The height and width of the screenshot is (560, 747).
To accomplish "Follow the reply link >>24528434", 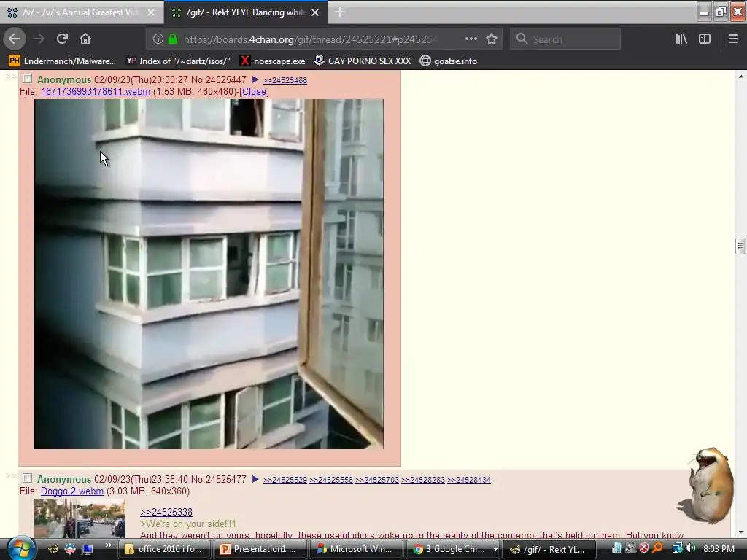I will click(x=469, y=480).
